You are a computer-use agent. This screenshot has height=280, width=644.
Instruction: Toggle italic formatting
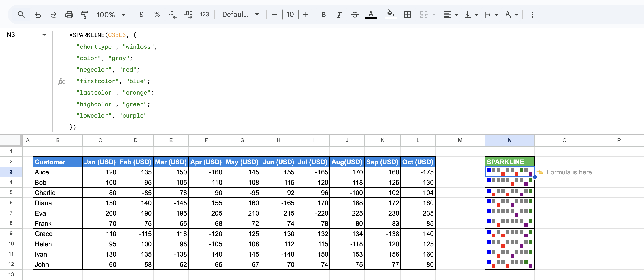pos(339,15)
